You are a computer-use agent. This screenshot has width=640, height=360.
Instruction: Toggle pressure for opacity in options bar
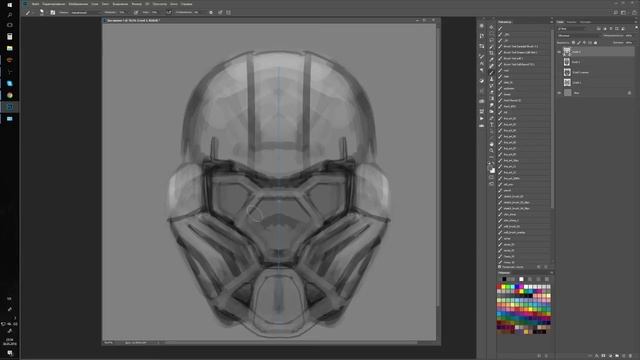(x=136, y=13)
